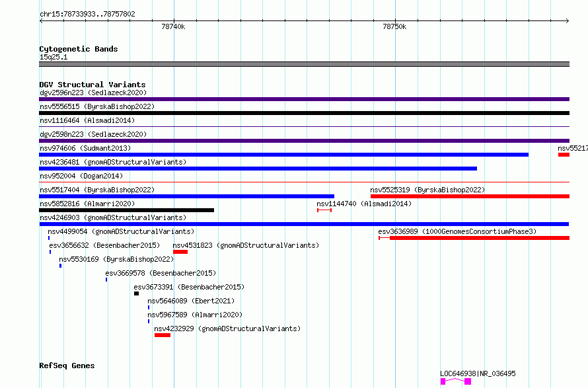Screen dimensions: 588x388
Task: Click the black nsv5556515 variant bar
Action: 304,113
